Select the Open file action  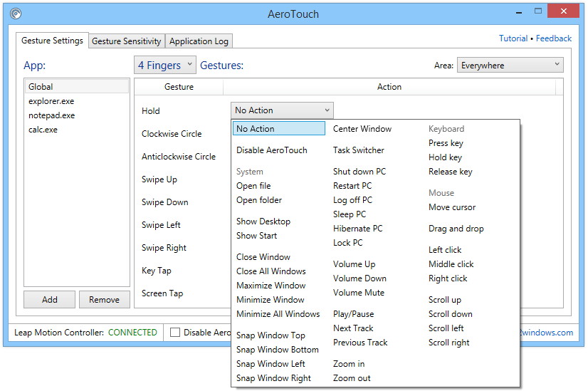pyautogui.click(x=253, y=186)
